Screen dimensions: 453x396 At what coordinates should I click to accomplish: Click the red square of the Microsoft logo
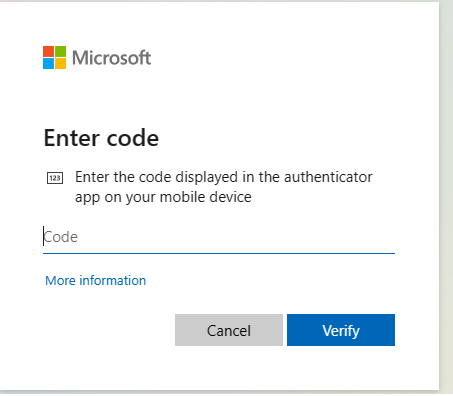coord(48,51)
